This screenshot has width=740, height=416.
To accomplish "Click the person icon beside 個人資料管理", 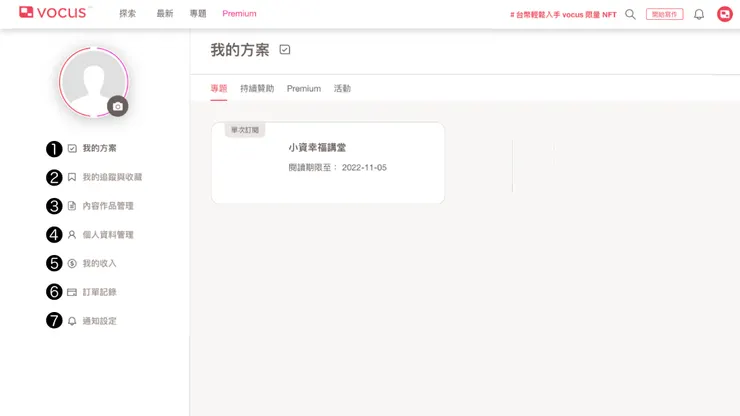I will tap(72, 235).
